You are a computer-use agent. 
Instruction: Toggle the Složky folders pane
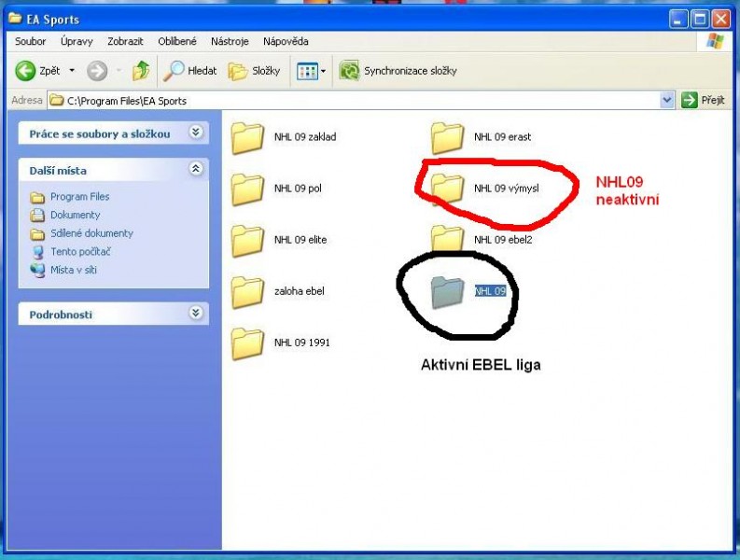pos(255,71)
